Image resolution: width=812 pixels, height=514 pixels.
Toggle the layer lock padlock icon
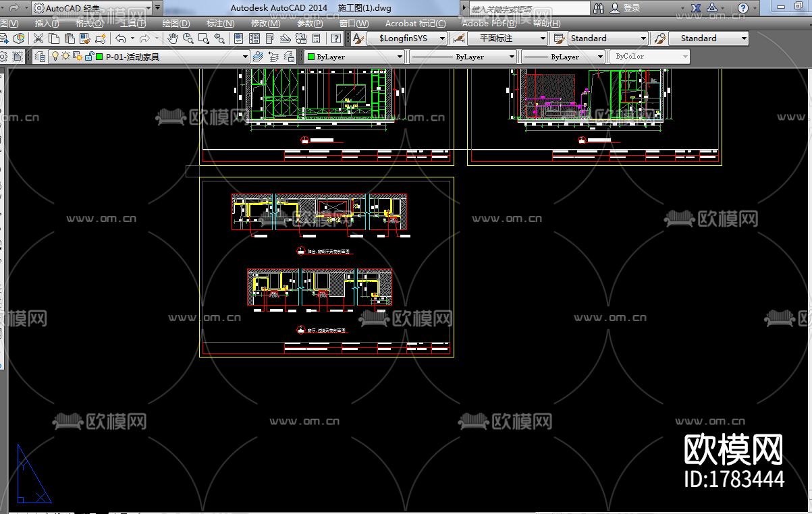click(x=88, y=57)
